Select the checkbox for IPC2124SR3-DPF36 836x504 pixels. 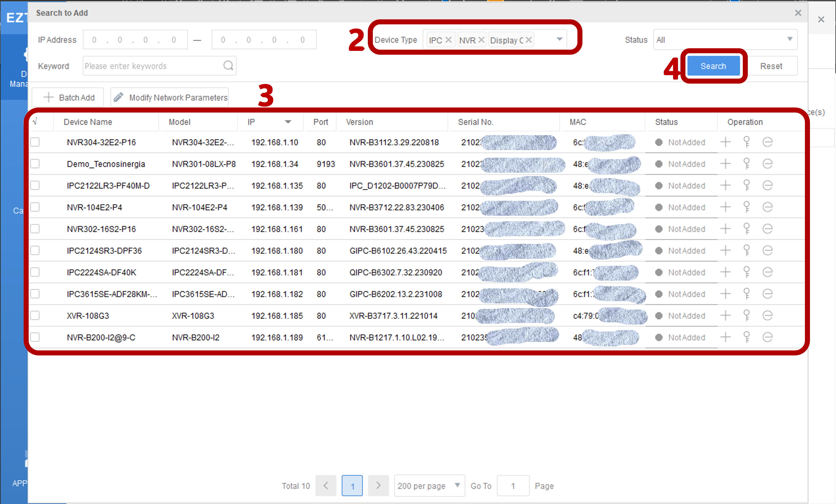35,251
